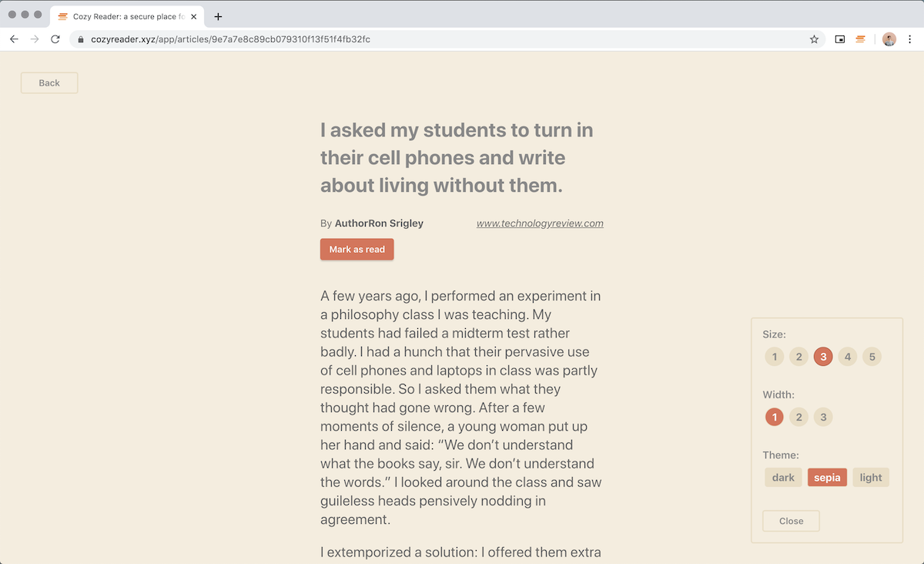Click the Back button
The height and width of the screenshot is (564, 924).
[x=49, y=83]
